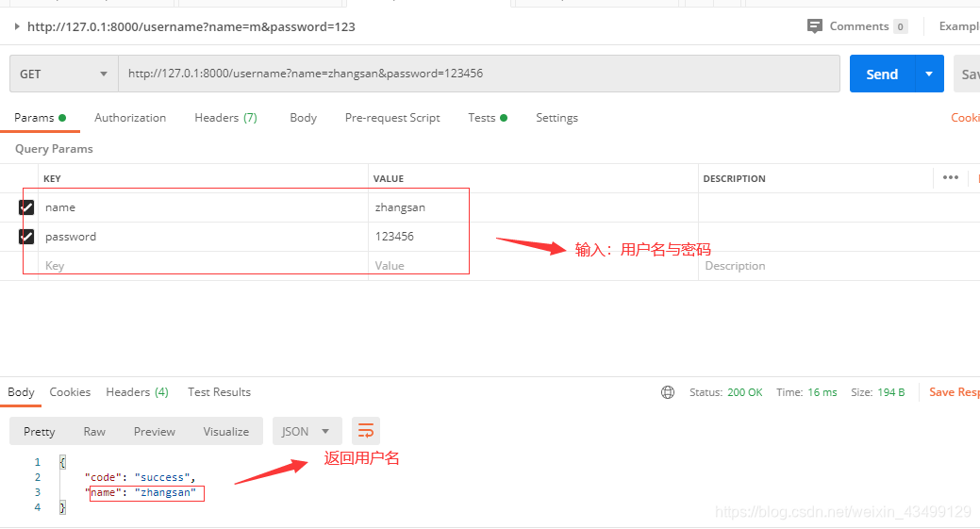Click the Comments label
The height and width of the screenshot is (529, 980).
pyautogui.click(x=858, y=26)
